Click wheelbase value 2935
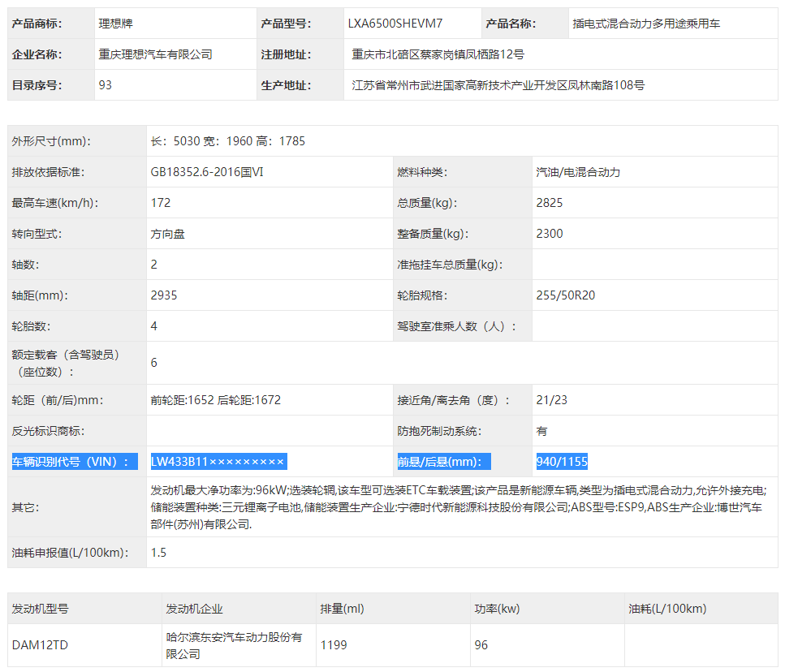785x672 pixels. (x=164, y=295)
